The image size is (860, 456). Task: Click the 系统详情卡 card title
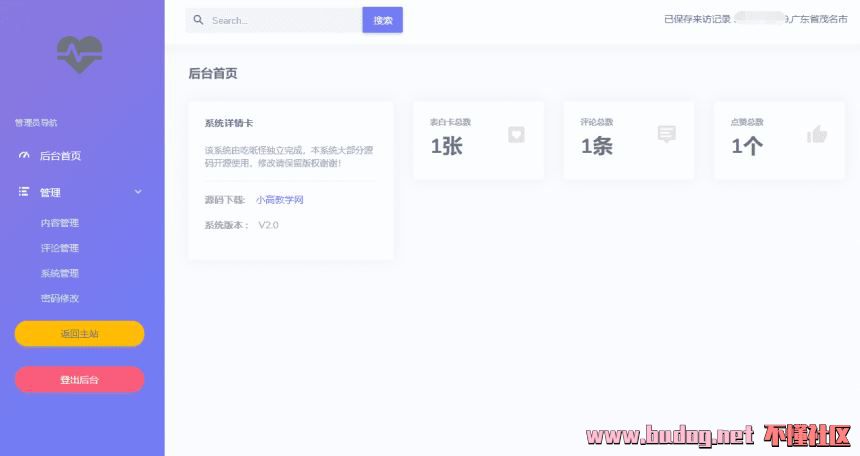[x=228, y=123]
